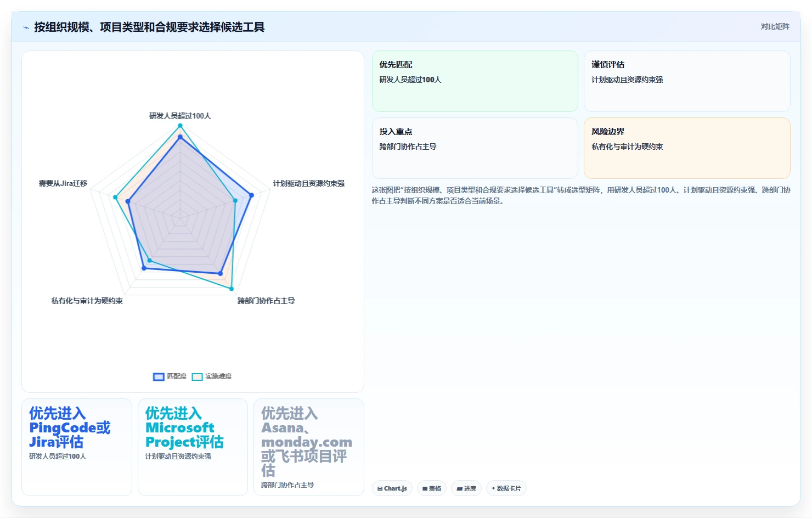Toggle the 实施难度 legend swatch
This screenshot has height=518, width=812.
pos(197,376)
